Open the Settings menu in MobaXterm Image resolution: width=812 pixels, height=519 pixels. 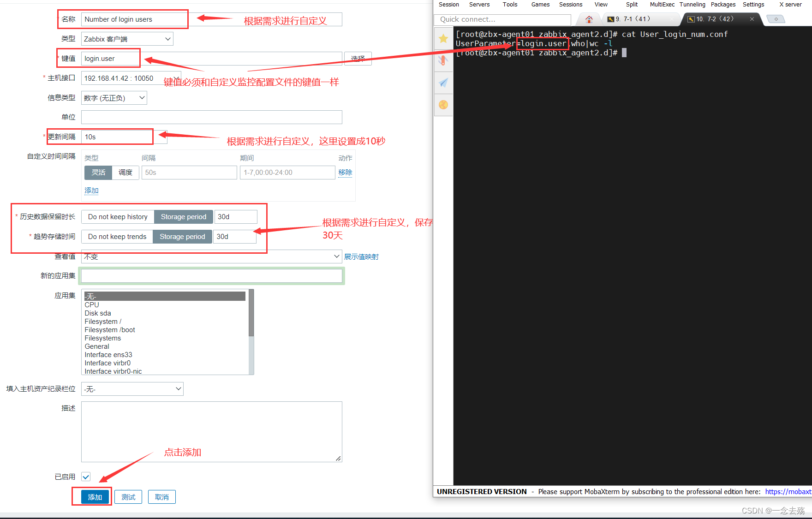(x=753, y=5)
